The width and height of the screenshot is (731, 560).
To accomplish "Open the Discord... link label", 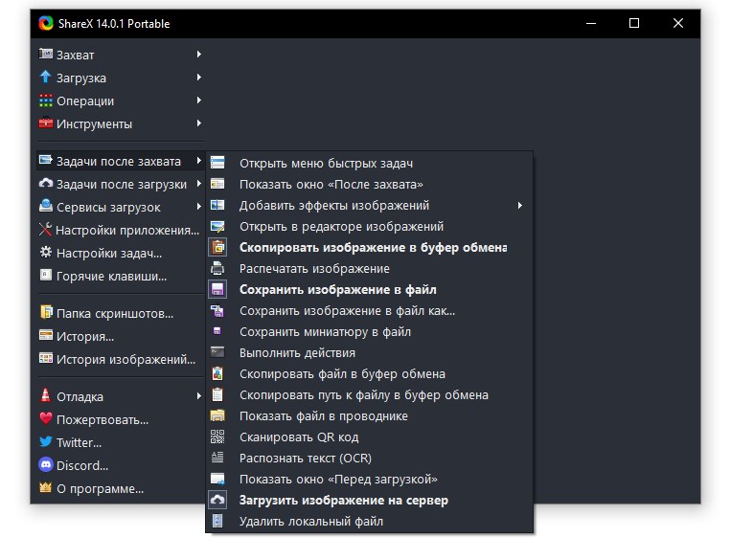I will click(82, 465).
